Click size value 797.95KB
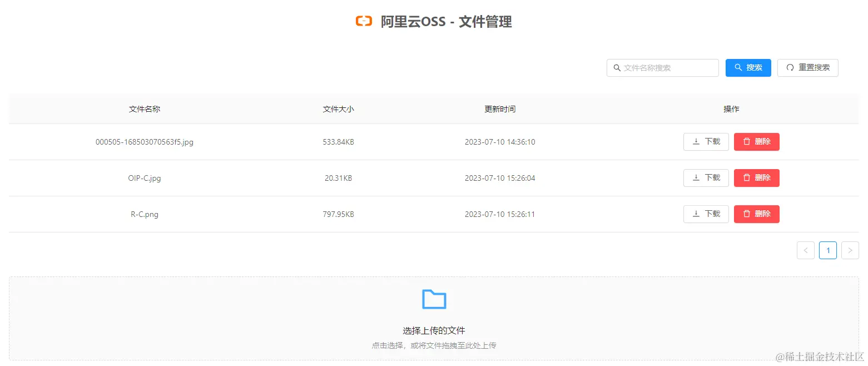This screenshot has height=366, width=868. click(338, 214)
